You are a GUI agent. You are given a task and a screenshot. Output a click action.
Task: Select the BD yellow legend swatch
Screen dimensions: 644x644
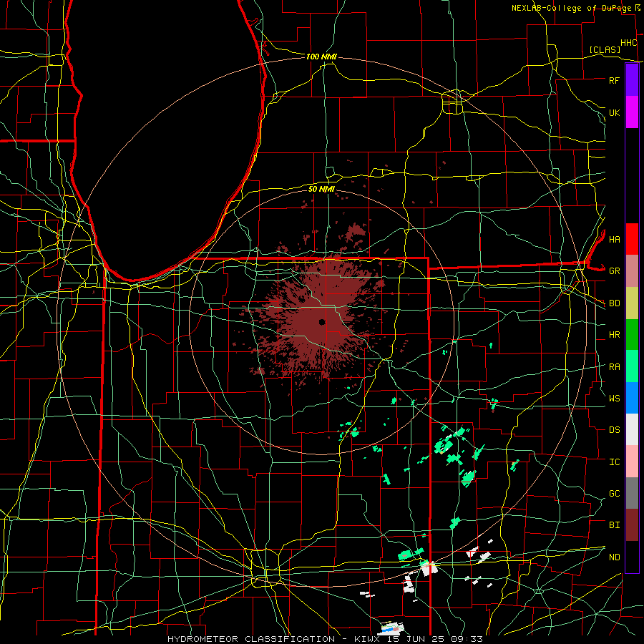click(x=632, y=303)
